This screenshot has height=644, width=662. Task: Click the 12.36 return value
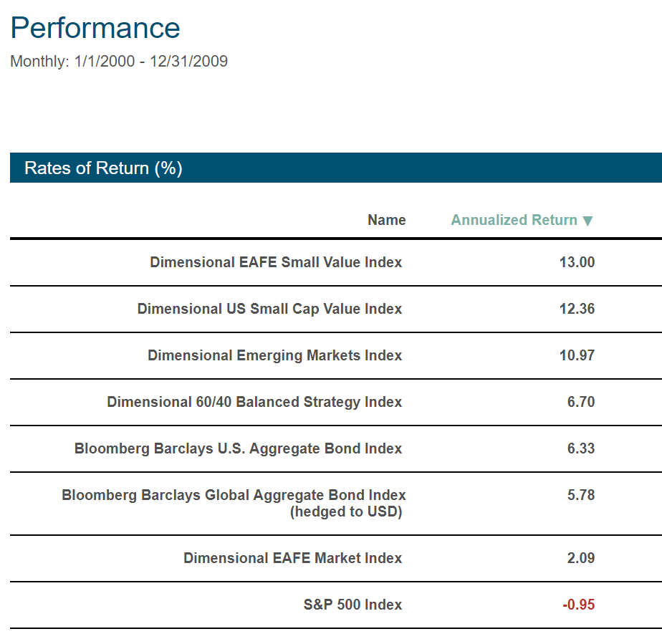[577, 309]
